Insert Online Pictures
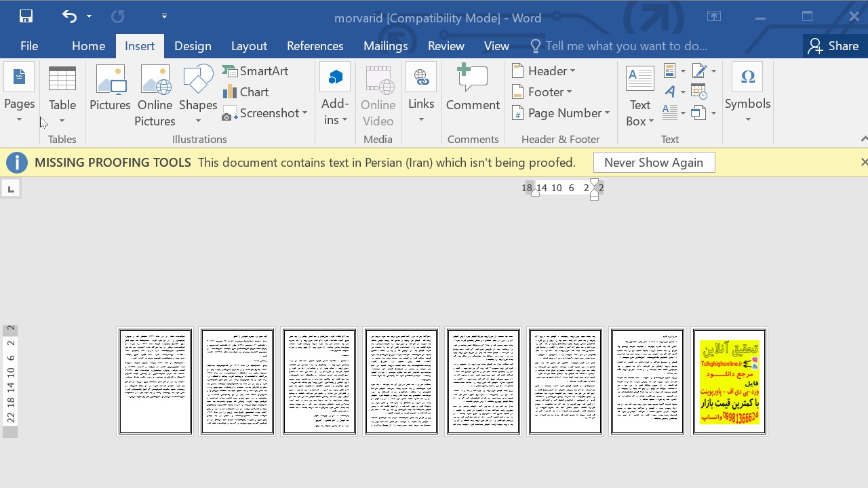 click(x=155, y=95)
